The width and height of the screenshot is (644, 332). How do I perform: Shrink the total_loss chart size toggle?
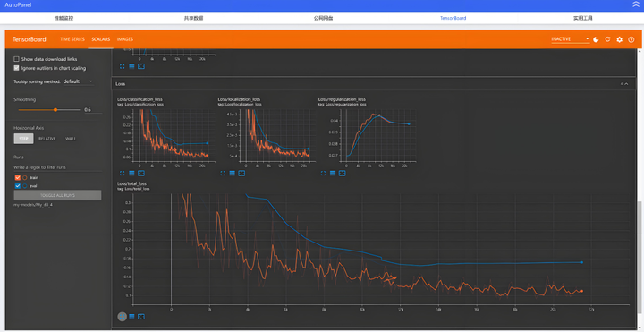(122, 317)
